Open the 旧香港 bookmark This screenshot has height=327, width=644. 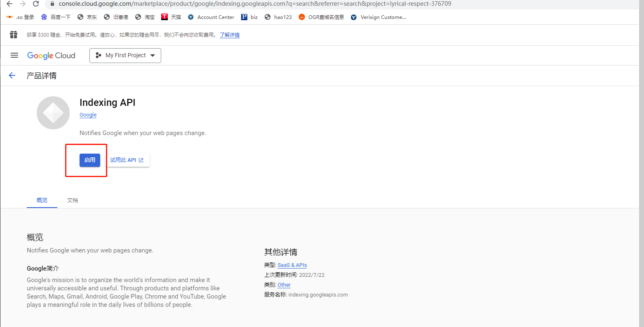point(116,17)
